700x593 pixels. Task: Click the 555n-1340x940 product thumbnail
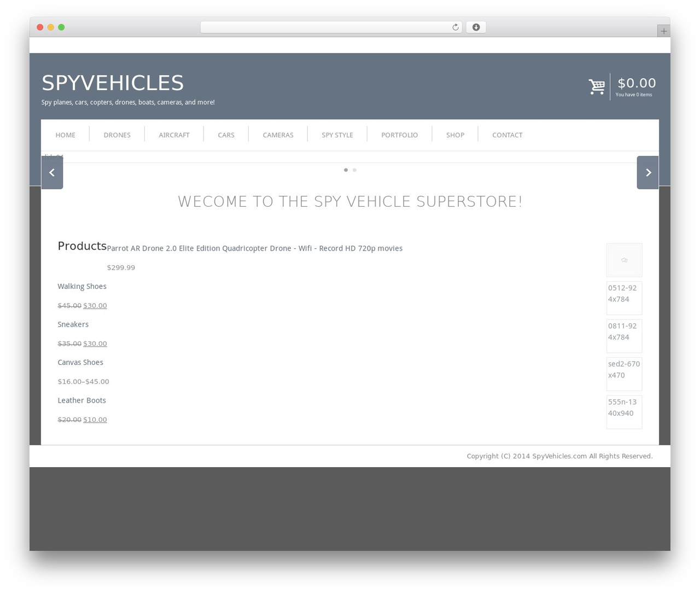(x=624, y=412)
